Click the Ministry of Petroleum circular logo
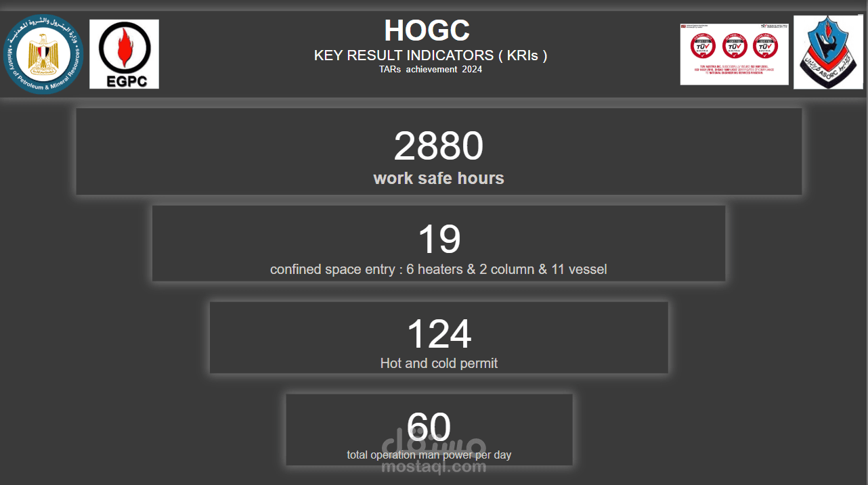Screen dimensions: 868x485 pyautogui.click(x=44, y=54)
